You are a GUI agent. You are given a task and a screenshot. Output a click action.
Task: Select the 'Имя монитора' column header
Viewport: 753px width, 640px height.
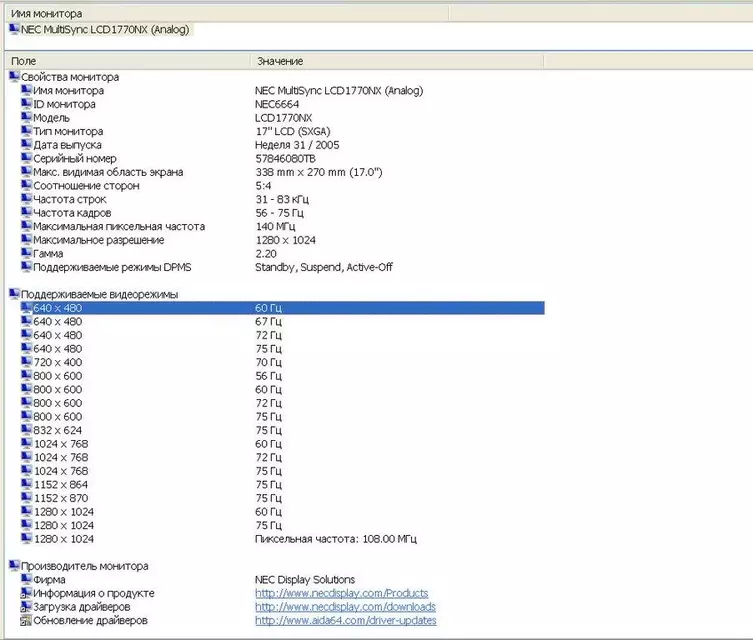(x=227, y=13)
